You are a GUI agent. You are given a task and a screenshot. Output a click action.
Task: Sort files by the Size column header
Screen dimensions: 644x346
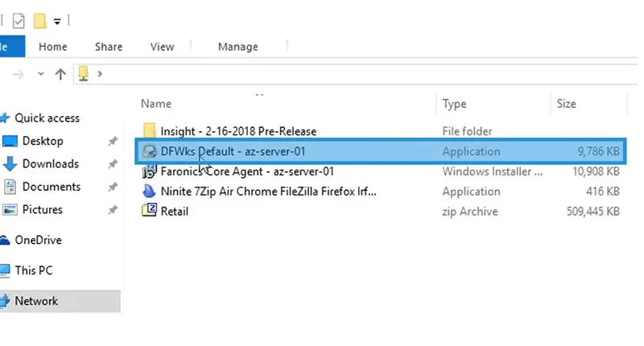click(x=567, y=104)
